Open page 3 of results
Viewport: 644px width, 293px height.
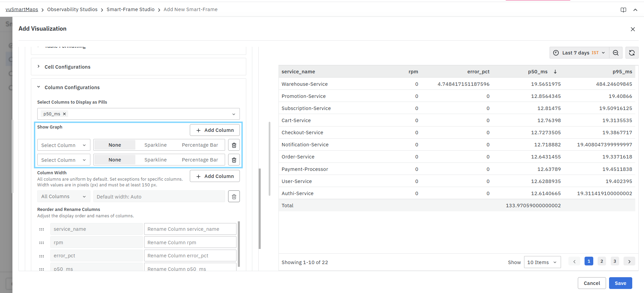(615, 261)
